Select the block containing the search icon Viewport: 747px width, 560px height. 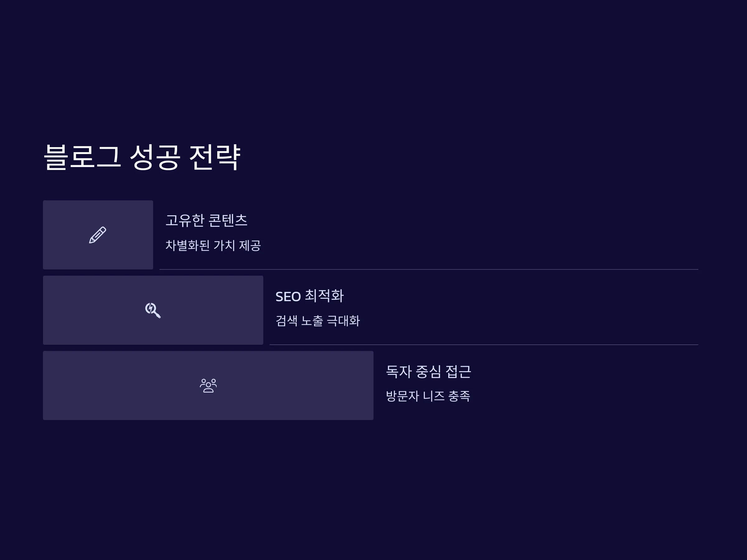pyautogui.click(x=153, y=310)
